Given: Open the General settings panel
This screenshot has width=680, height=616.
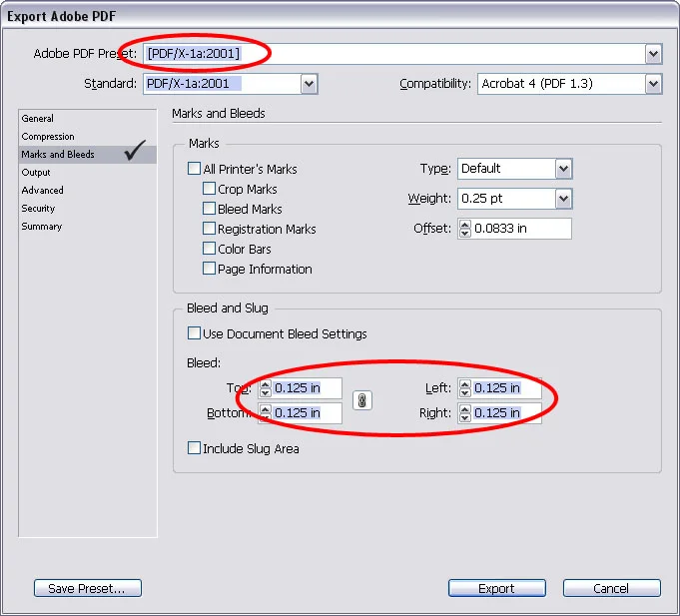Looking at the screenshot, I should pos(87,119).
